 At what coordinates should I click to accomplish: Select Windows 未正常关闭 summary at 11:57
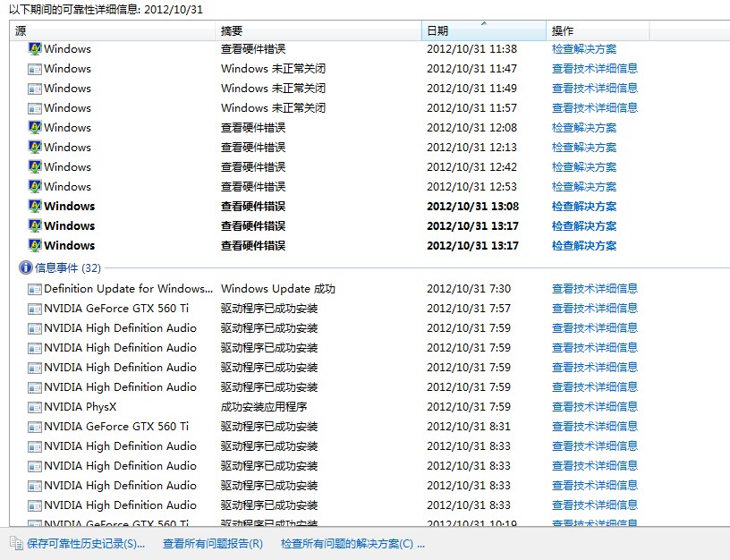[x=273, y=107]
